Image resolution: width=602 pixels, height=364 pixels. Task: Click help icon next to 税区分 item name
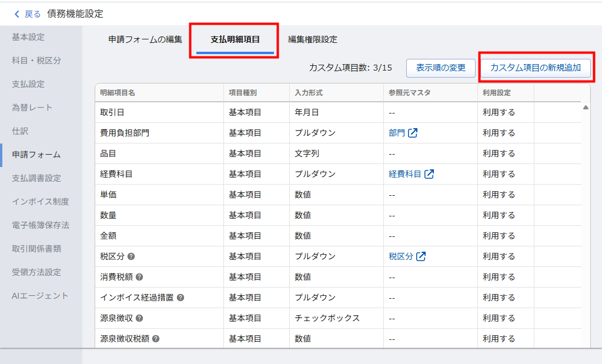point(131,256)
